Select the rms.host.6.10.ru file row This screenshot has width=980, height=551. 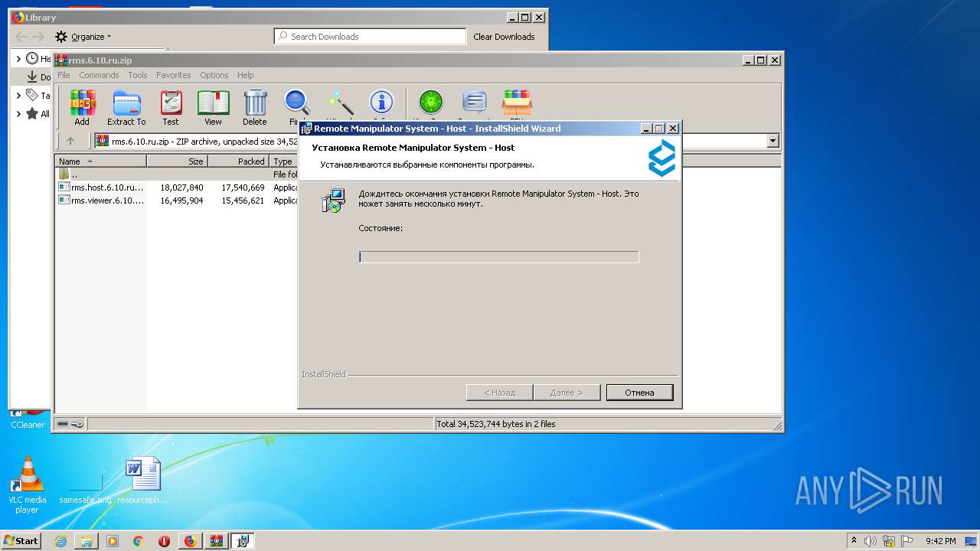(x=178, y=187)
